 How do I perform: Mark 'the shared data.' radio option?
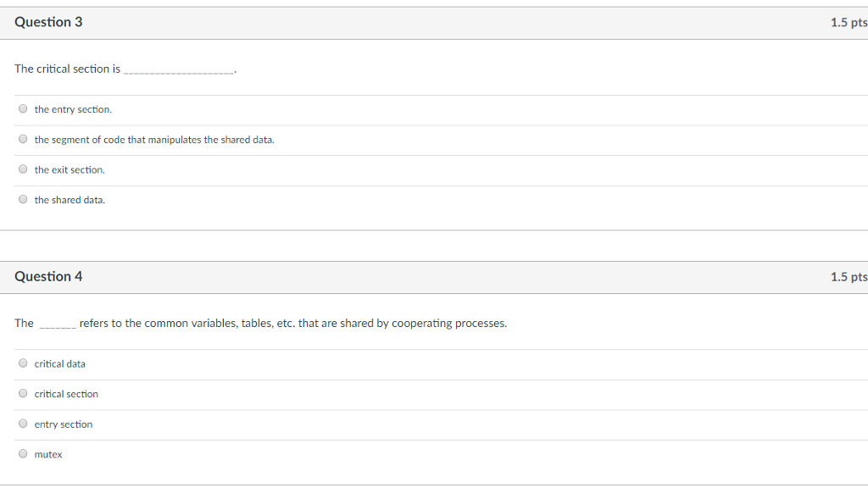pos(23,199)
